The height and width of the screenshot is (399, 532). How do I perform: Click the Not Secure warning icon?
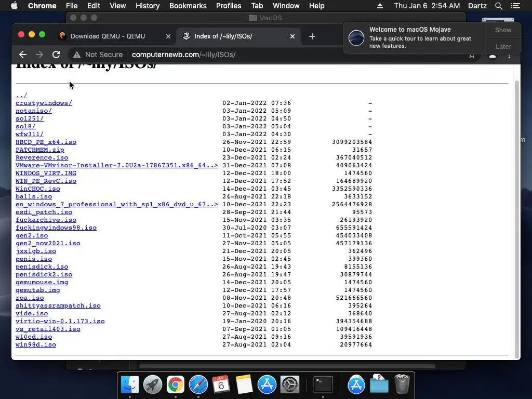(x=77, y=55)
